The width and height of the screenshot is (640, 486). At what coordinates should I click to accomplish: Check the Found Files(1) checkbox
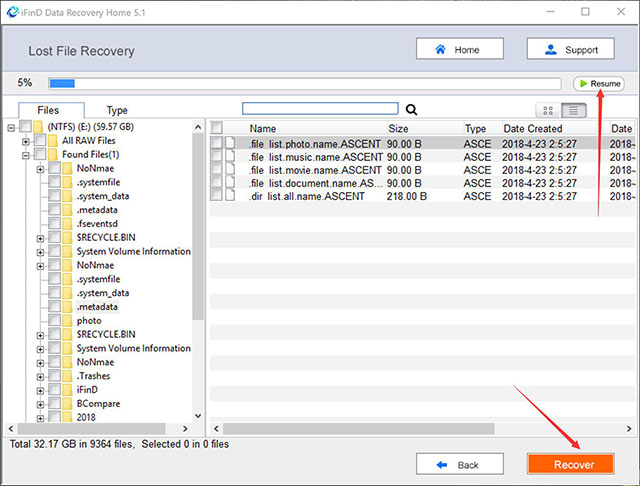point(40,154)
